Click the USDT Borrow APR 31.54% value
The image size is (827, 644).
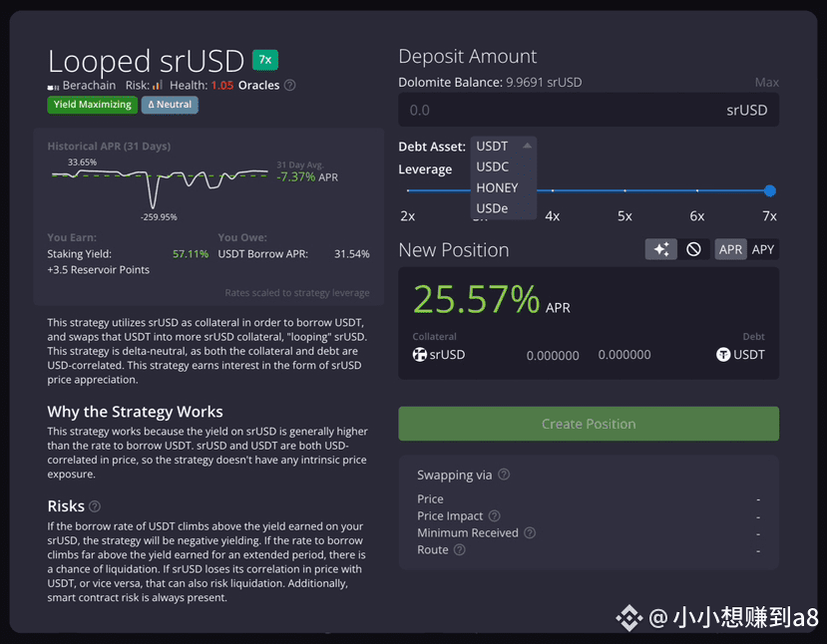[x=352, y=253]
